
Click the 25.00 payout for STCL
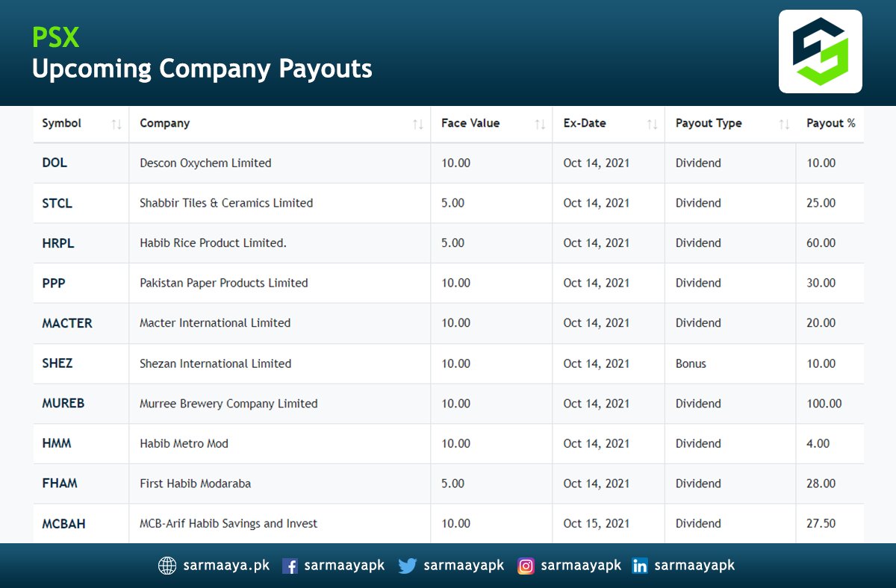click(x=821, y=203)
